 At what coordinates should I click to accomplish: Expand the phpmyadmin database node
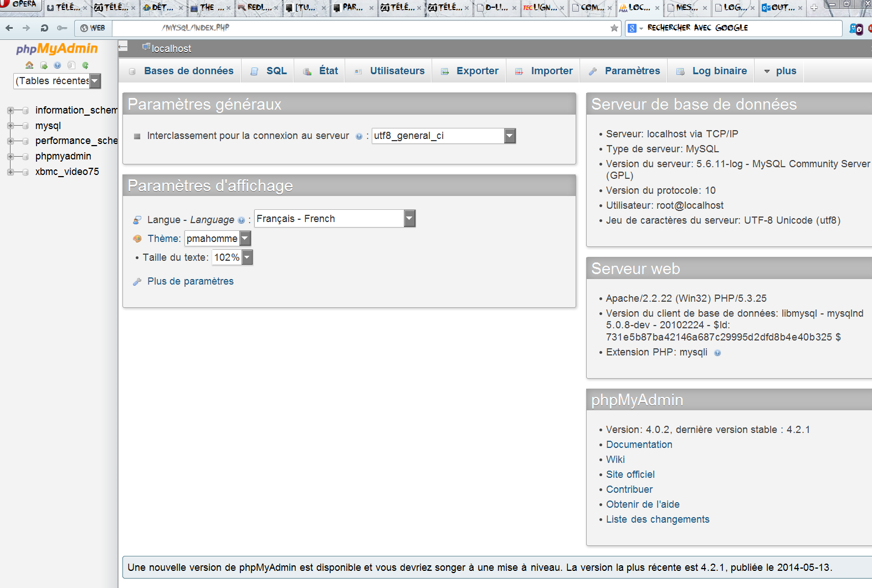[11, 157]
